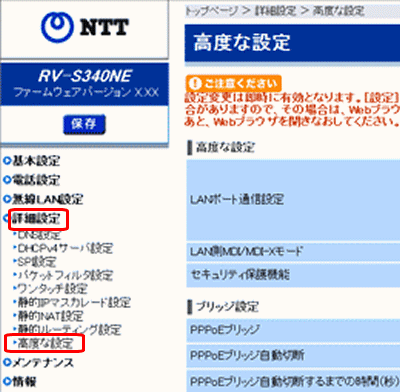
Task: Open 情報 in sidebar
Action: (24, 382)
